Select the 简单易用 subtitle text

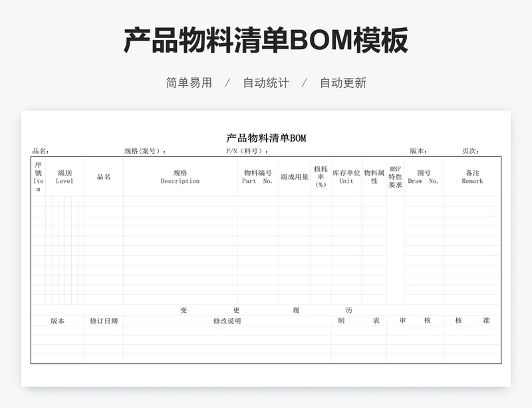tap(189, 83)
